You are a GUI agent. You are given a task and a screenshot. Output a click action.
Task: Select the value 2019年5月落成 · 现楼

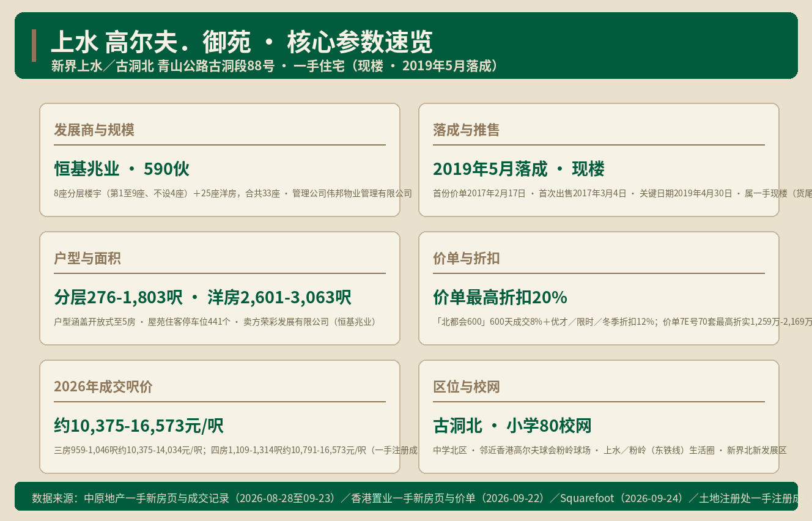pos(519,169)
